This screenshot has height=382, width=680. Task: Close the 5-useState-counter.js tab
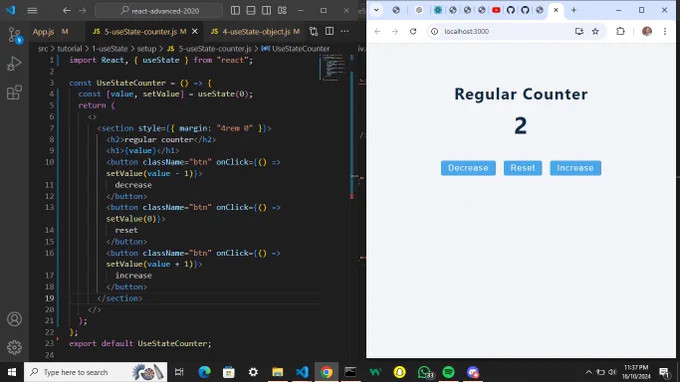point(195,32)
